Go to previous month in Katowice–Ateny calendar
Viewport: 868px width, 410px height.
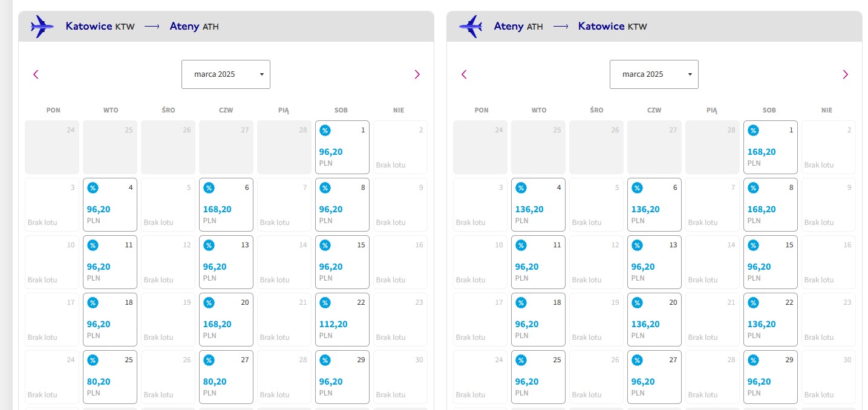(36, 74)
